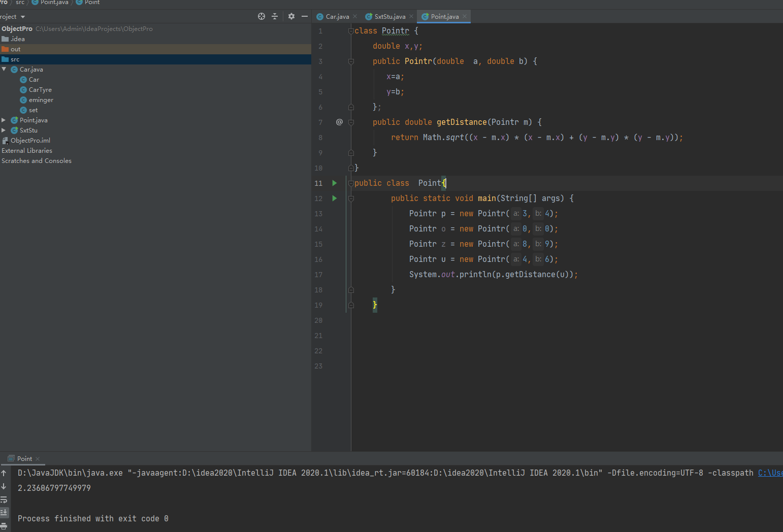Screen dimensions: 783x532
Task: Collapse the Car.java node in project tree
Action: [4, 69]
